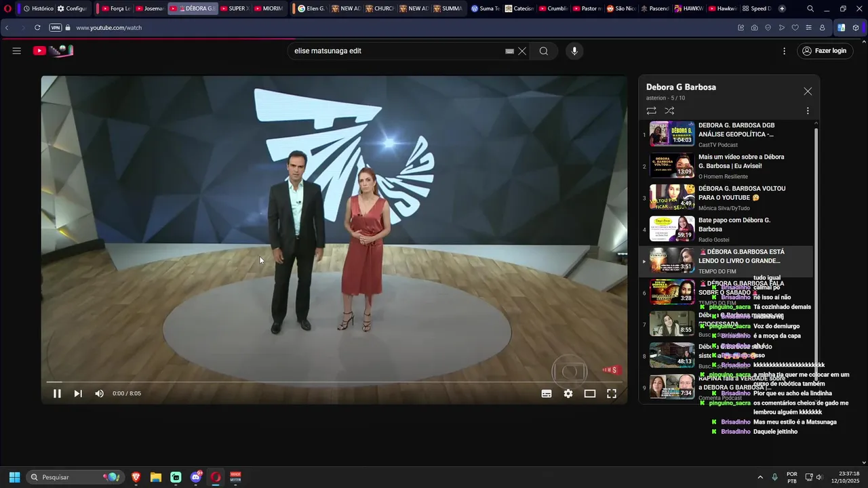
Task: Open the on-screen keyboard in search box
Action: [x=510, y=51]
